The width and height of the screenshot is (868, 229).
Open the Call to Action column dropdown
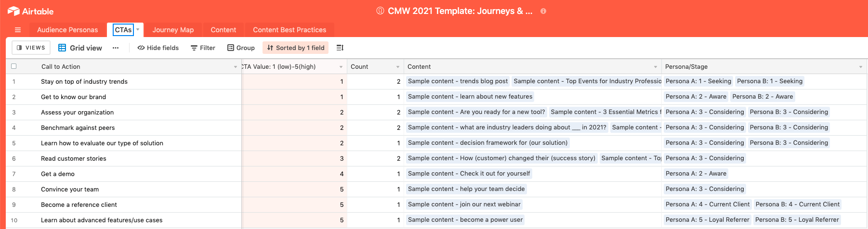click(x=236, y=67)
